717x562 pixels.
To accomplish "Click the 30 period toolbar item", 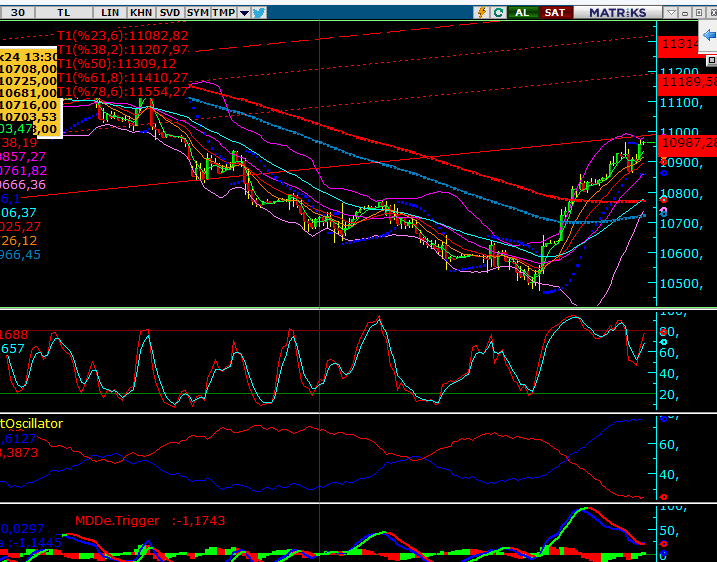I will (17, 12).
